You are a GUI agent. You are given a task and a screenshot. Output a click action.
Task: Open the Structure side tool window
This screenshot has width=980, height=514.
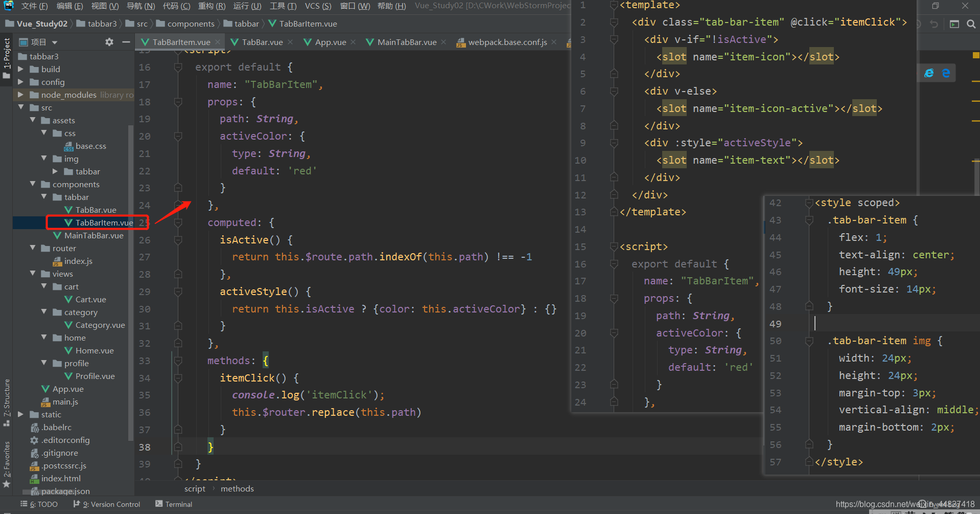click(7, 403)
